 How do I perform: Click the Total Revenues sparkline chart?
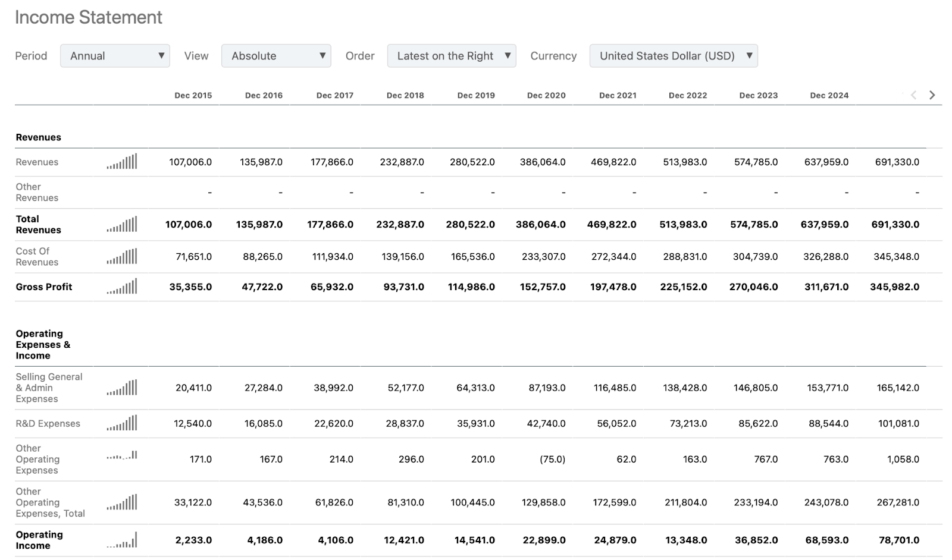122,224
